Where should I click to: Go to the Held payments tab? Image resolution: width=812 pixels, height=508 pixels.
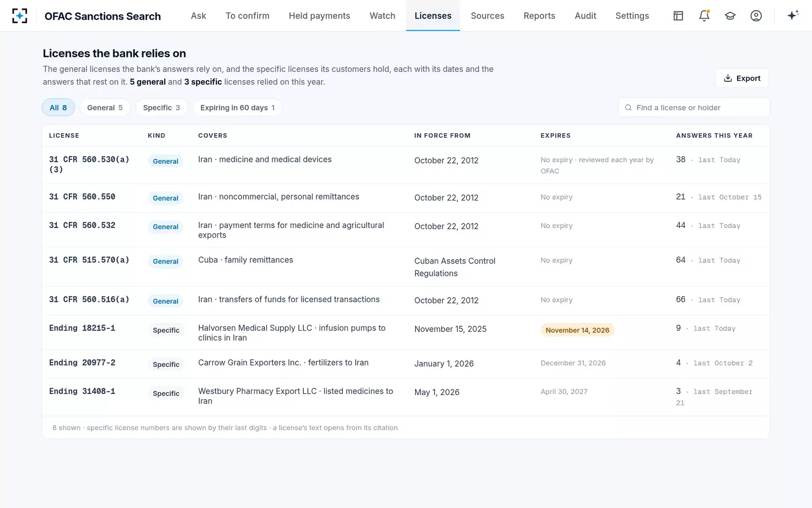[319, 16]
